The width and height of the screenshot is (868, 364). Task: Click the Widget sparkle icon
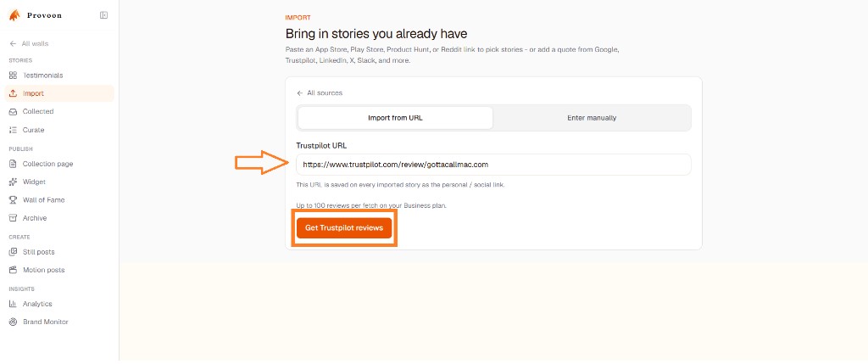(x=14, y=182)
